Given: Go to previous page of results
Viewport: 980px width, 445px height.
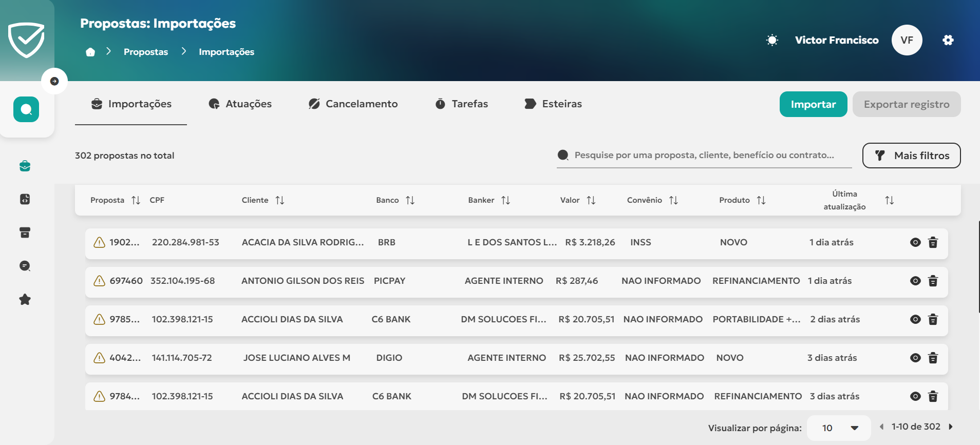Looking at the screenshot, I should tap(881, 427).
